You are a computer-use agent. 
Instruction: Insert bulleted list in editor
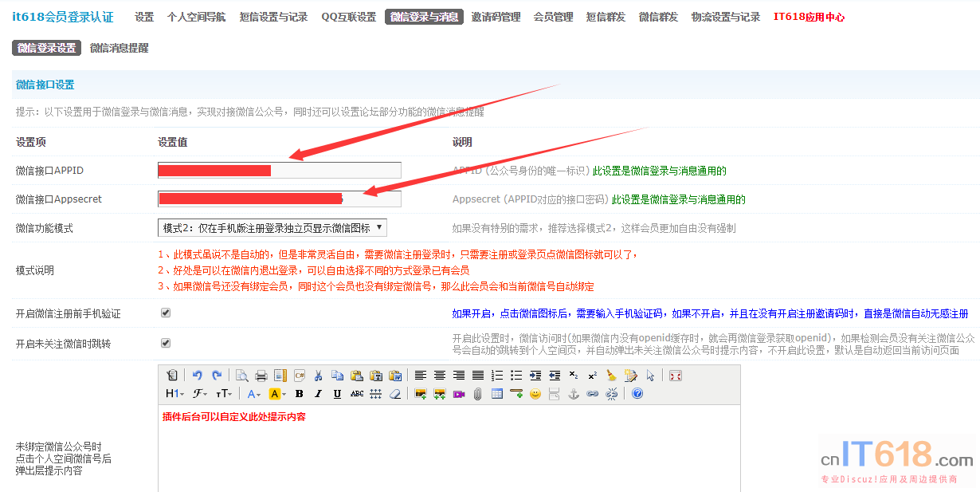pyautogui.click(x=516, y=376)
